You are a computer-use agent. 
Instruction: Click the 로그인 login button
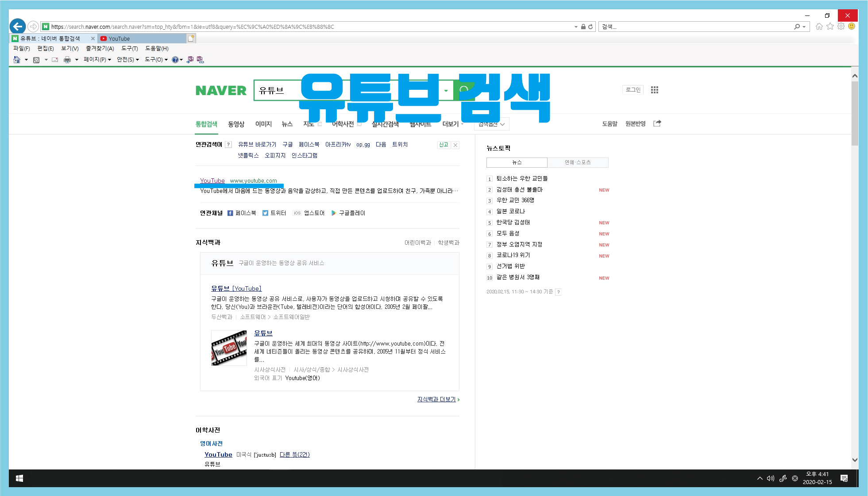(x=633, y=90)
